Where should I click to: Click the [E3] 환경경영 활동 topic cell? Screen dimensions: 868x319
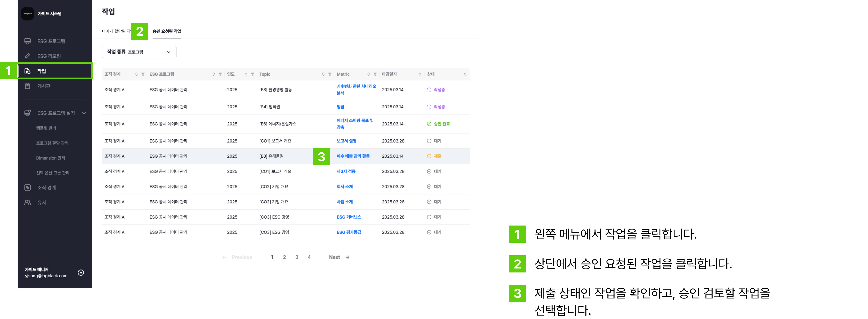[x=276, y=90]
